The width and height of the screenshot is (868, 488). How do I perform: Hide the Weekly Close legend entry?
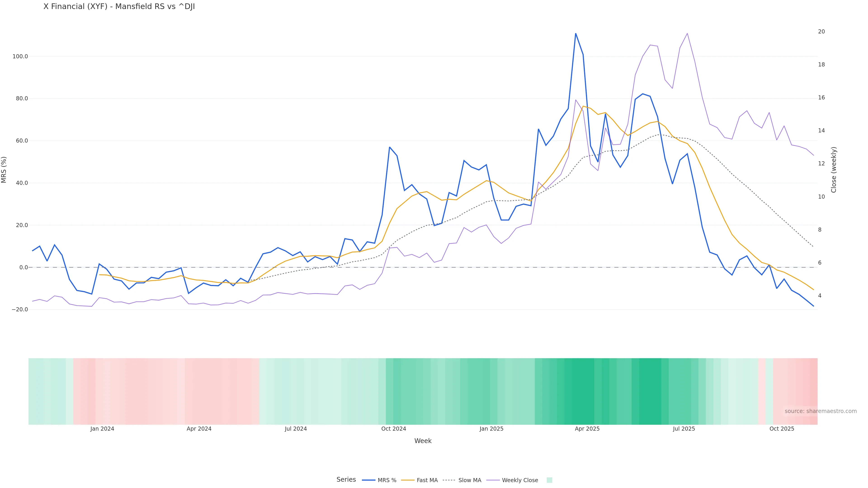pyautogui.click(x=520, y=480)
